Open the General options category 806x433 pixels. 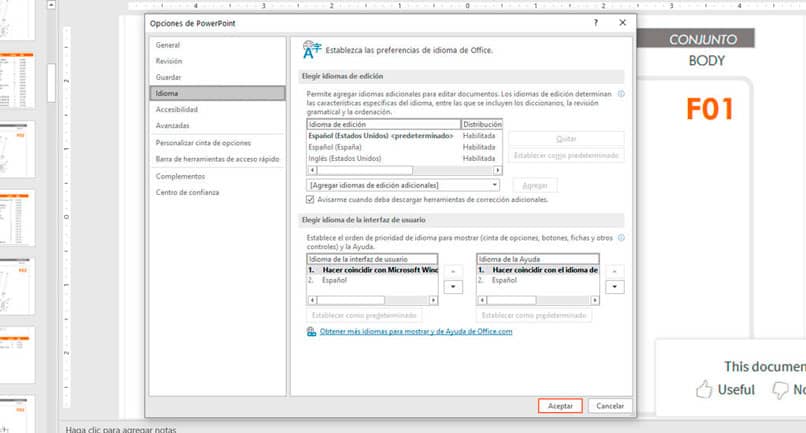[168, 45]
